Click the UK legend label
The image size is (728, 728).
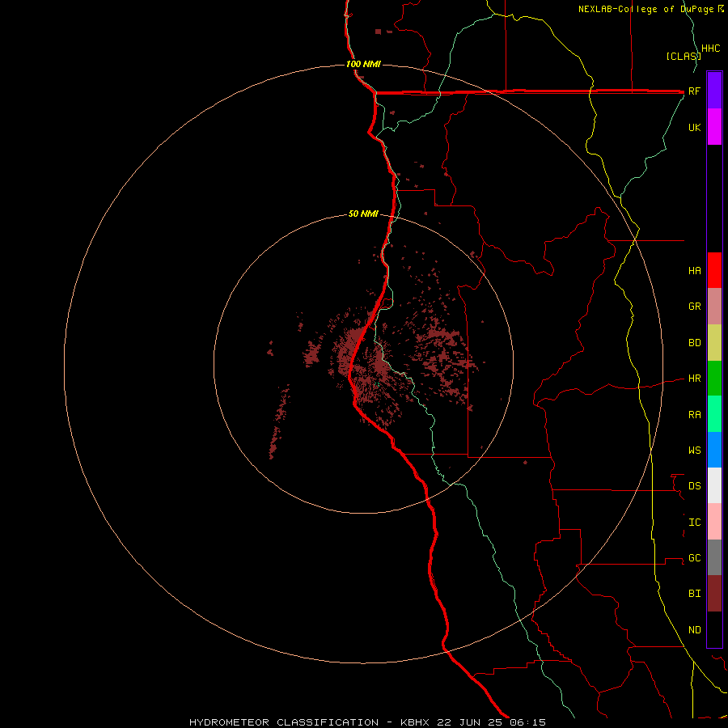(694, 127)
